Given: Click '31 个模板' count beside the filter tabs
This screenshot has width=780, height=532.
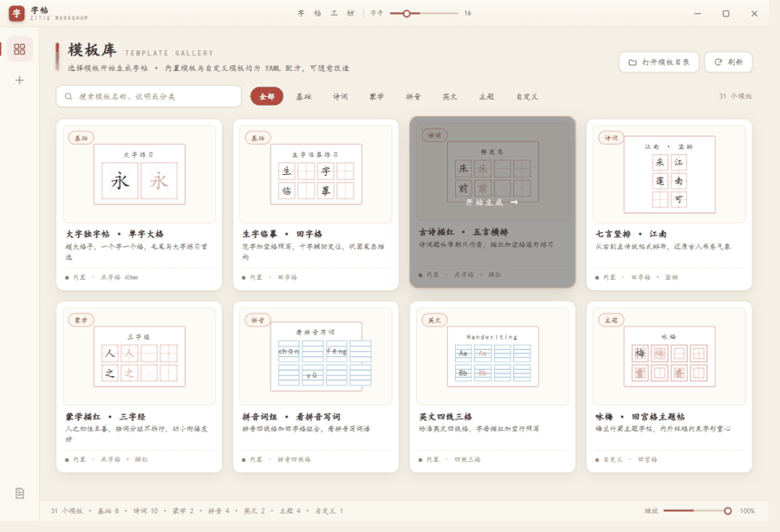Looking at the screenshot, I should (735, 96).
